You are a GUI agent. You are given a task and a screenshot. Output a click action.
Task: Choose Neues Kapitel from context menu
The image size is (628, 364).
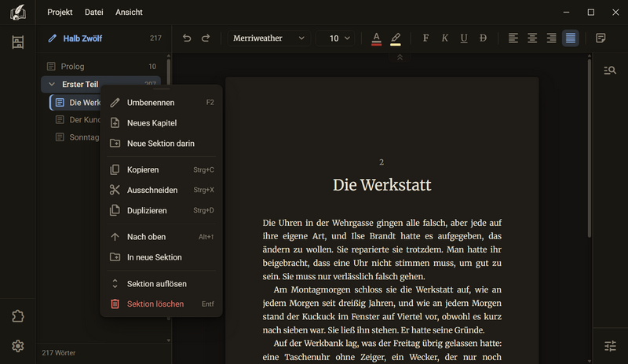[x=162, y=123]
